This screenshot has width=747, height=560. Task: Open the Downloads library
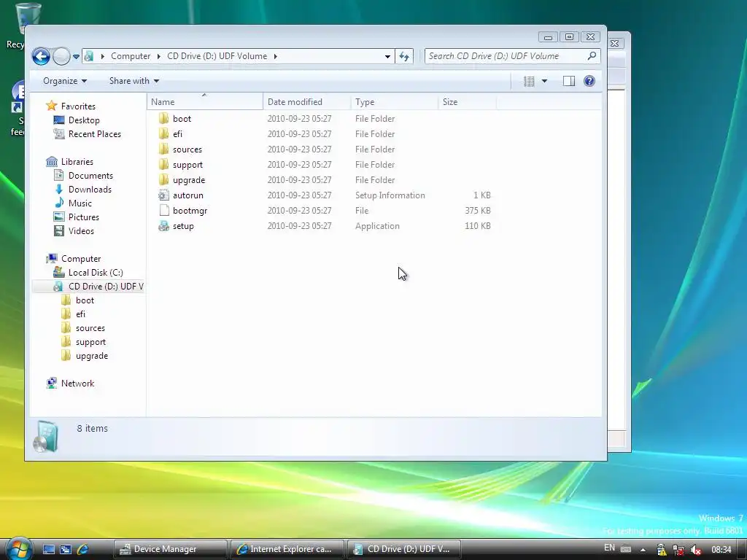(x=90, y=189)
